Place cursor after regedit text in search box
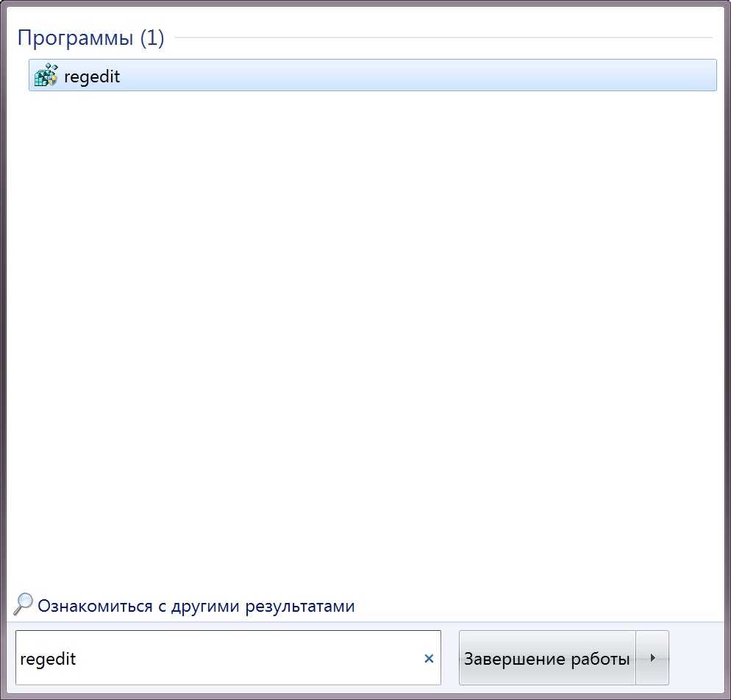This screenshot has width=731, height=700. (x=77, y=658)
